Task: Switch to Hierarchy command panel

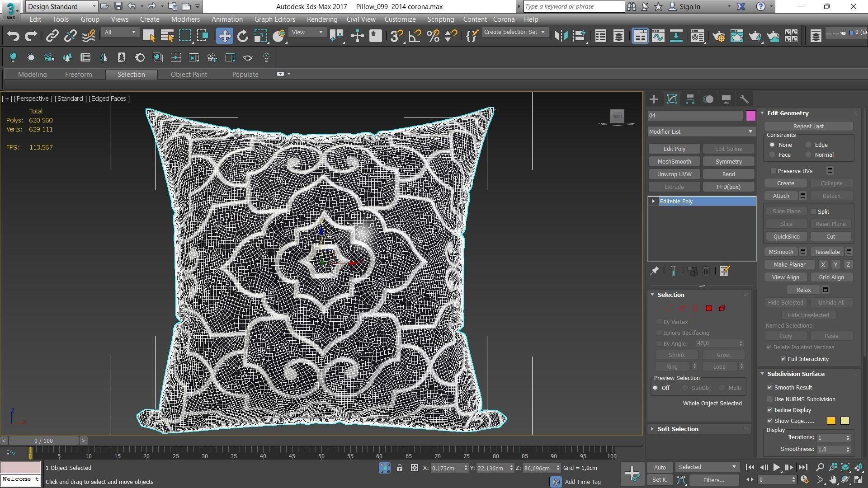Action: (690, 99)
